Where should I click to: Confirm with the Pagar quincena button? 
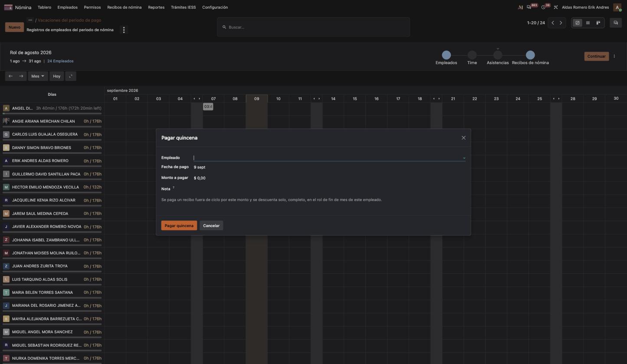coord(179,226)
